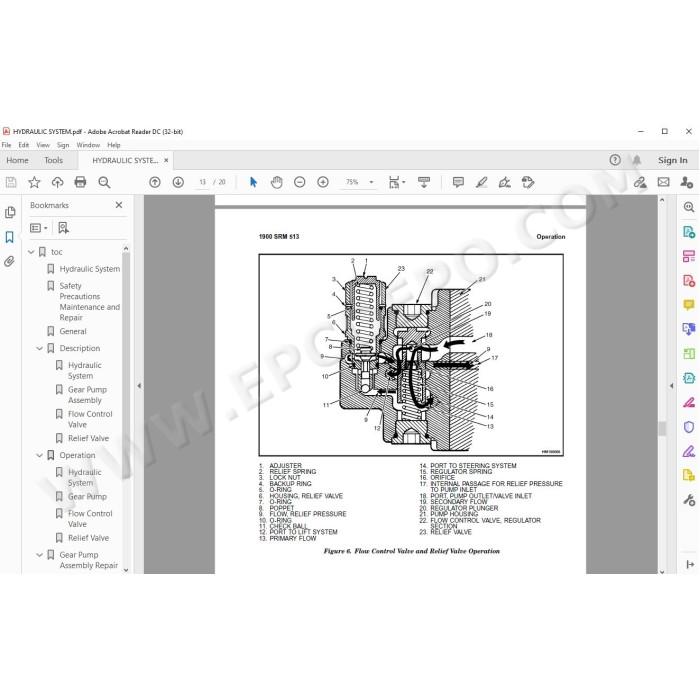The height and width of the screenshot is (700, 700).
Task: Open Relief Valve under Description
Action: pos(88,438)
